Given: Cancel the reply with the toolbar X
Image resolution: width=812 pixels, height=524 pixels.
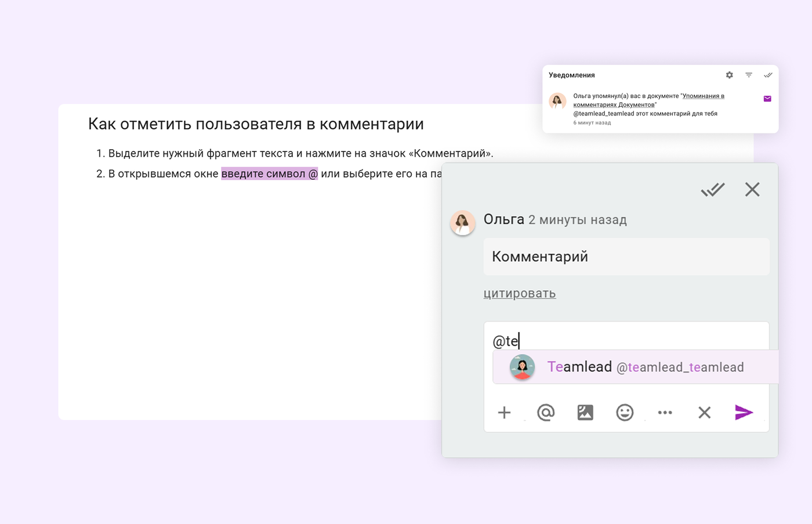Looking at the screenshot, I should pos(704,413).
